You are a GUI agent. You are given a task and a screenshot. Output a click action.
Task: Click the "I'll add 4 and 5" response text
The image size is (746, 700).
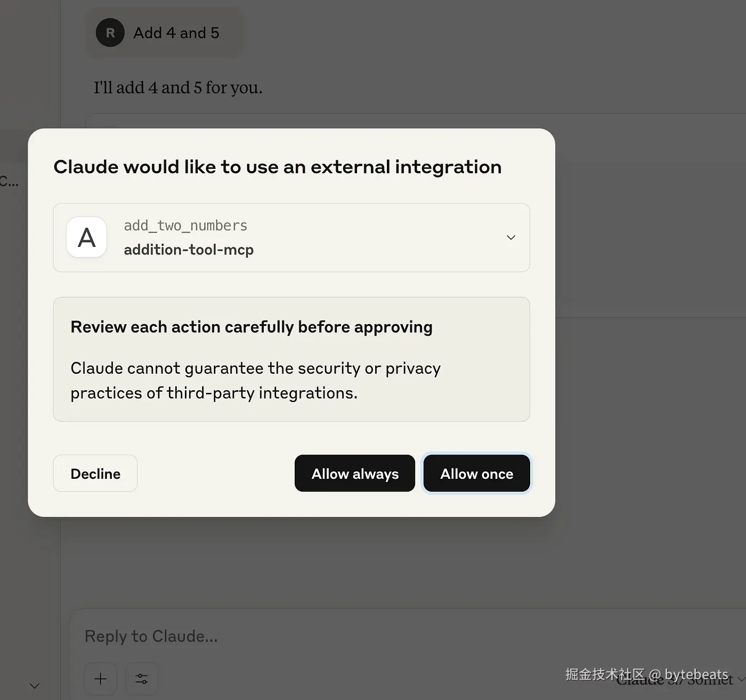click(178, 87)
